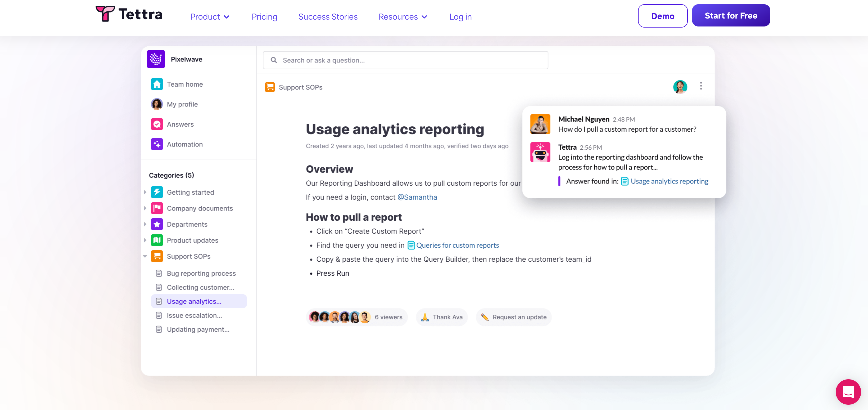Click Log in
868x410 pixels.
(x=460, y=16)
